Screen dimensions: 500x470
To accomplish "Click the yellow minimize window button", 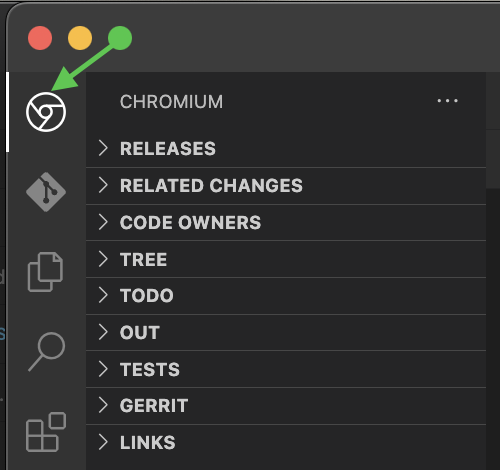I will tap(80, 38).
